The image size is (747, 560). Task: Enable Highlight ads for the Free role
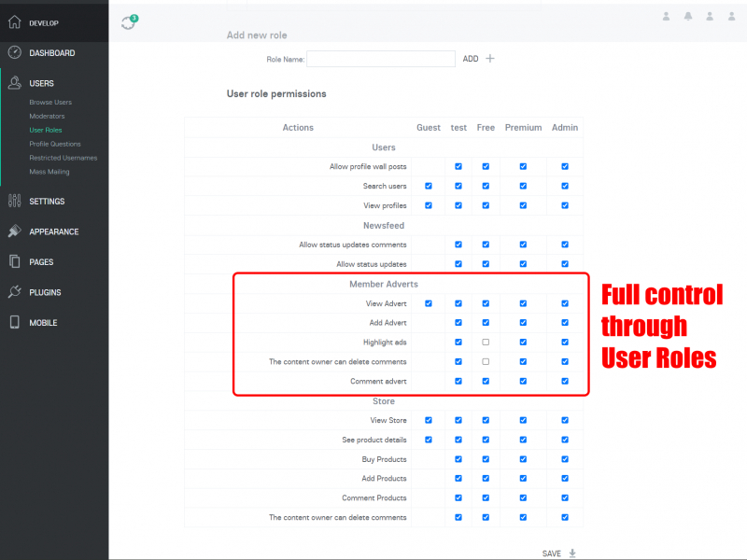pyautogui.click(x=486, y=343)
